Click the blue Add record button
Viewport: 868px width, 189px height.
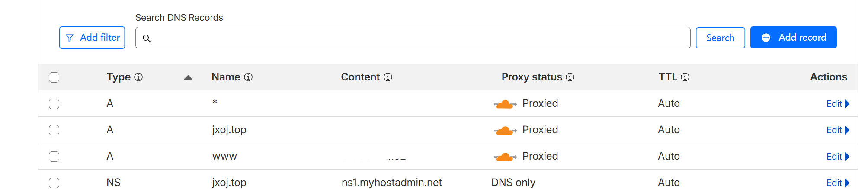[793, 38]
